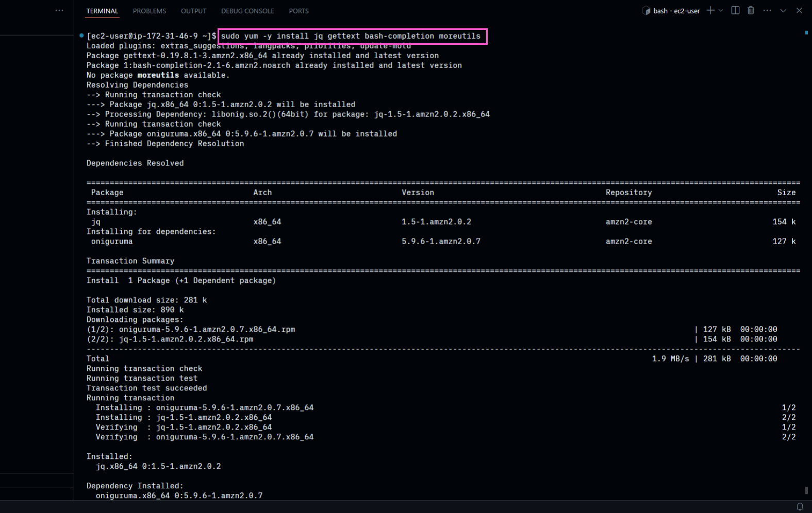Click the terminal scrollbar thumb

pyautogui.click(x=806, y=490)
